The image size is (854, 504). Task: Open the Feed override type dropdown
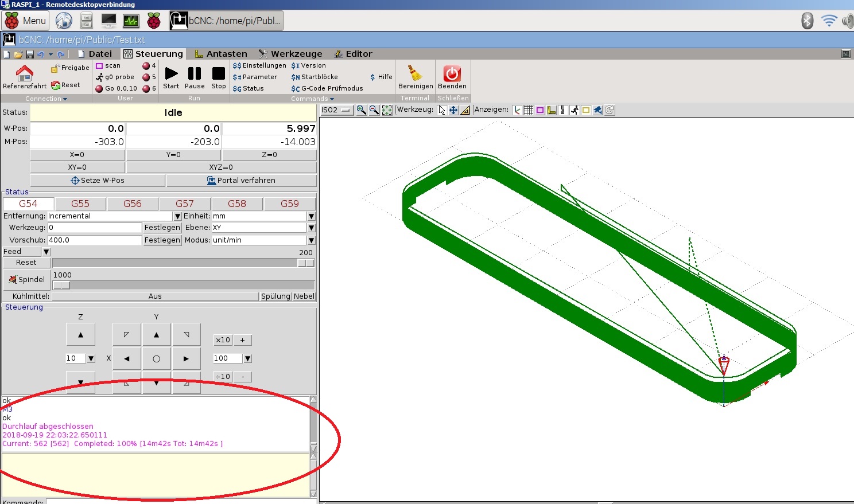(46, 252)
